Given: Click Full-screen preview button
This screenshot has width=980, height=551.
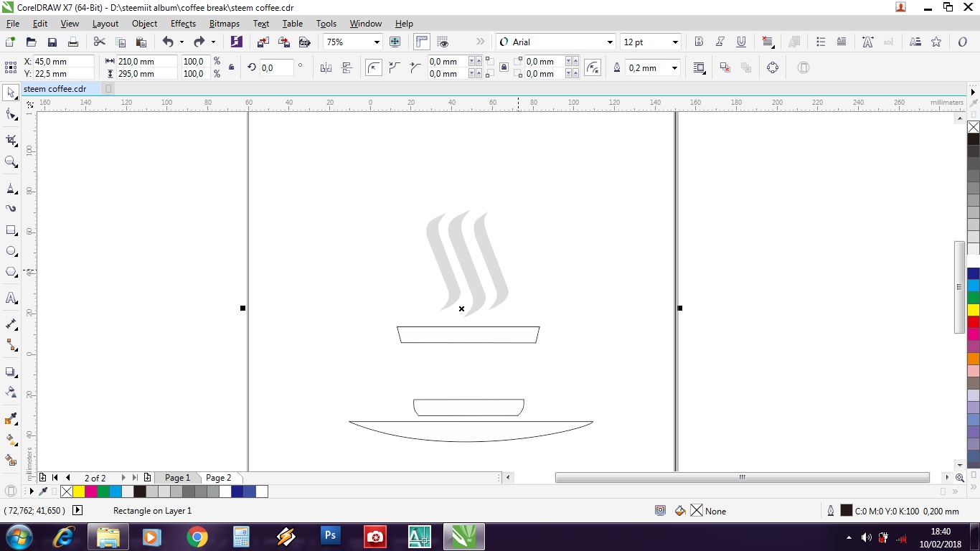Looking at the screenshot, I should (394, 42).
